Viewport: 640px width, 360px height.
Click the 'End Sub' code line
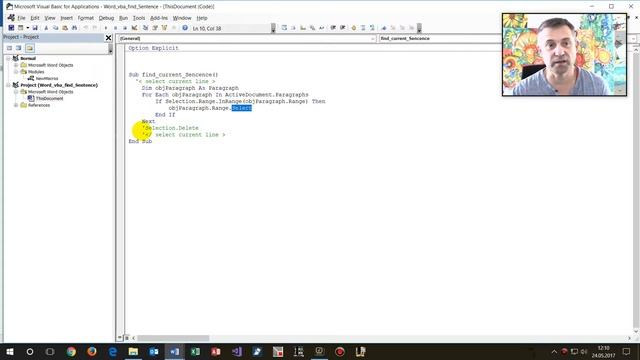pyautogui.click(x=140, y=141)
